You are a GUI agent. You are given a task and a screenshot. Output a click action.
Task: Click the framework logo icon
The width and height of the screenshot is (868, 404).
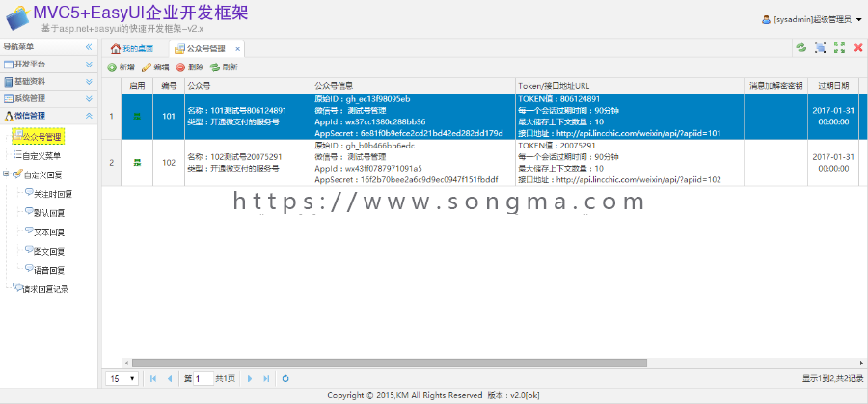coord(17,19)
